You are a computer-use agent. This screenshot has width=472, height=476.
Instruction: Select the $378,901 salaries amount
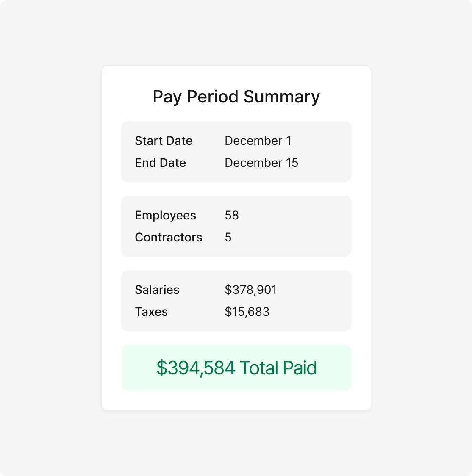(x=250, y=290)
